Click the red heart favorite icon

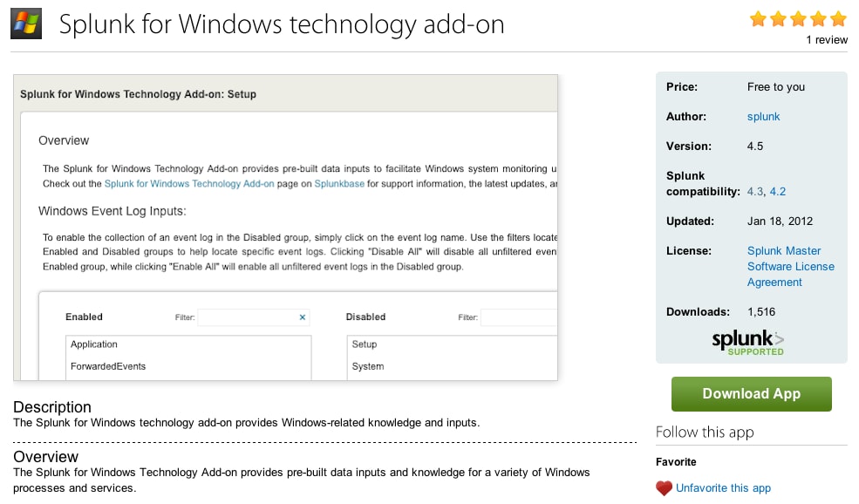click(664, 488)
